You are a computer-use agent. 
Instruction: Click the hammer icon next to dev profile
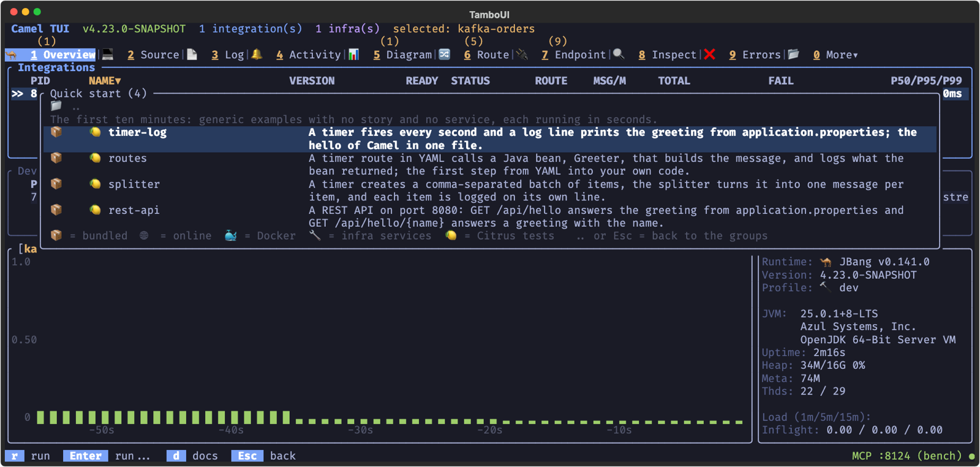(826, 287)
